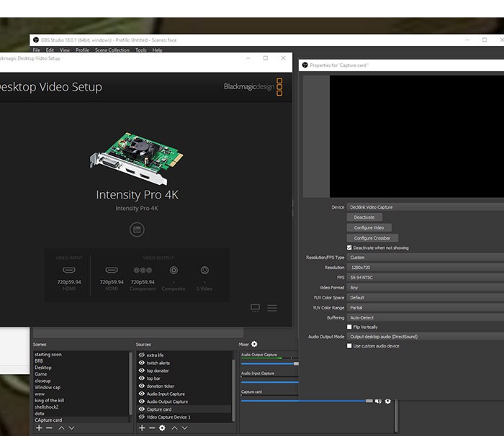
Task: Move source up with the arrow icon
Action: click(174, 428)
